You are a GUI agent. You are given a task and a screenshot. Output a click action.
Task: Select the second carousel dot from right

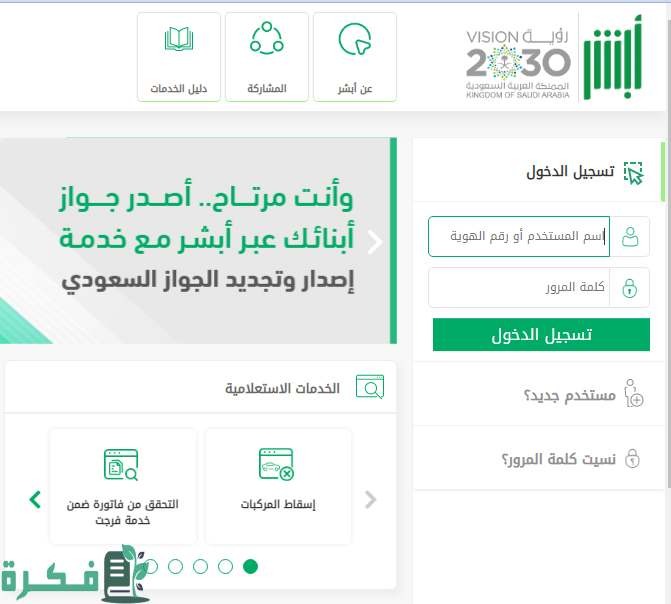pyautogui.click(x=226, y=566)
